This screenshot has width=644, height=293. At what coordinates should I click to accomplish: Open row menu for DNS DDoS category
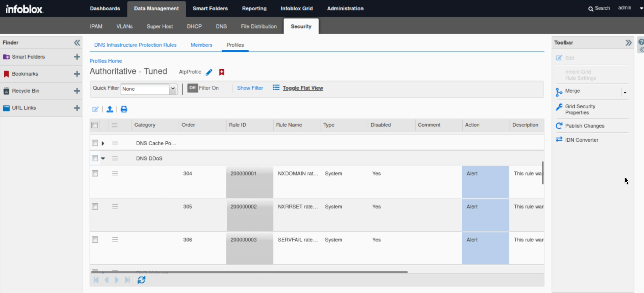coord(115,158)
